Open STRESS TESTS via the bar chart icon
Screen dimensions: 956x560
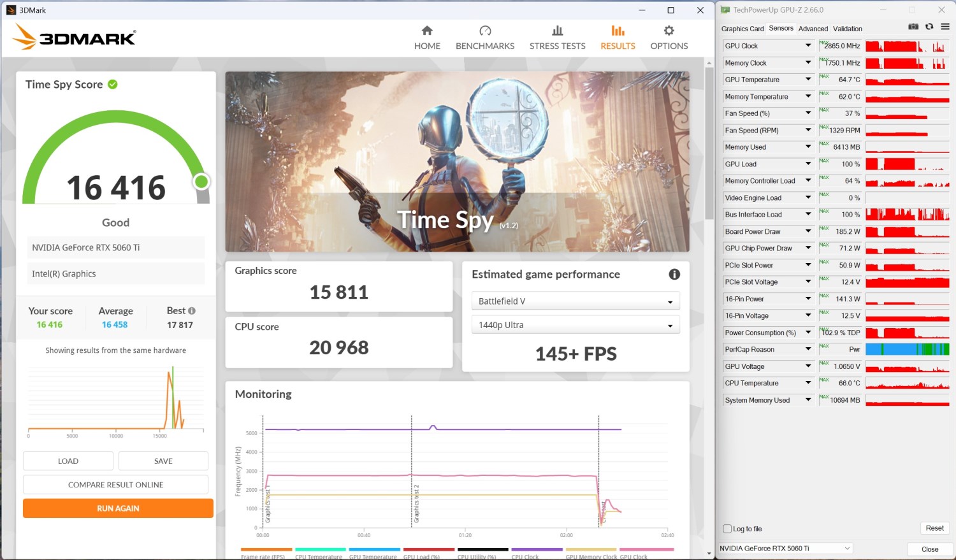pos(557,31)
